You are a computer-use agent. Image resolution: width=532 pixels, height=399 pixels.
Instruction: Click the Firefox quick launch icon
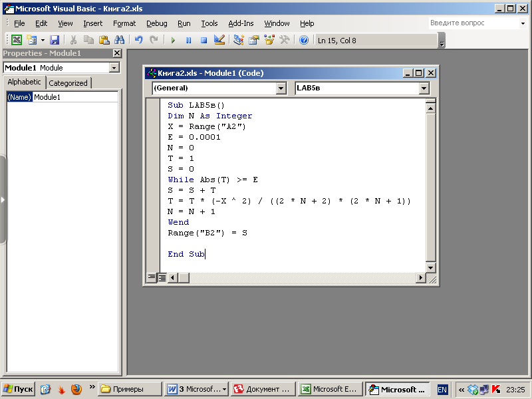[x=76, y=389]
